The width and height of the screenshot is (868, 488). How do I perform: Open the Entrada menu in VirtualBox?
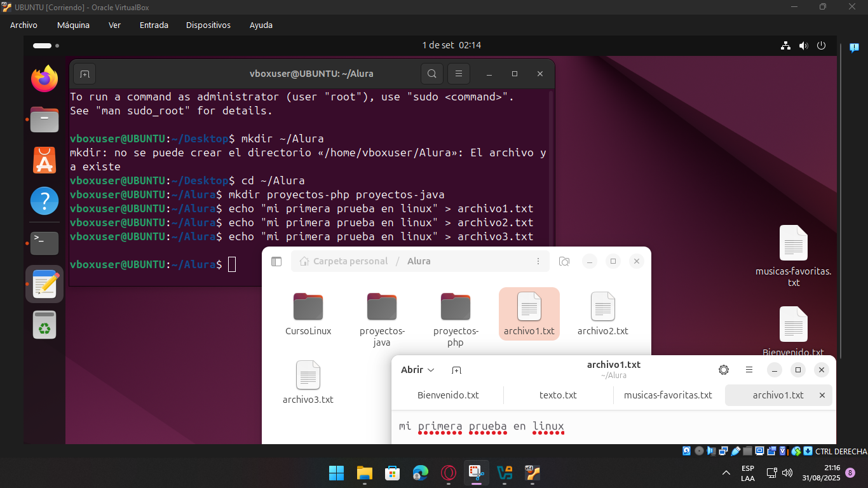tap(154, 25)
